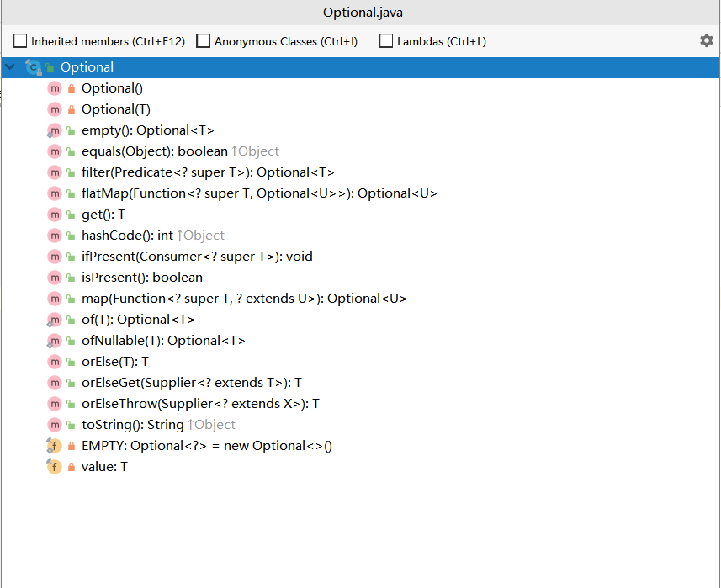Viewport: 721px width, 588px height.
Task: Tick the Anonymous Classes checkbox
Action: [x=204, y=41]
